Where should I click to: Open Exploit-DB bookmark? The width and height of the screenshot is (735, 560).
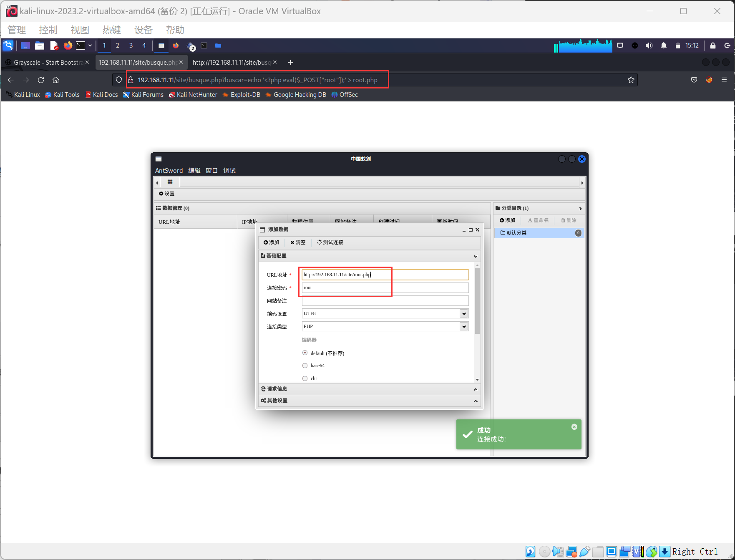tap(242, 95)
